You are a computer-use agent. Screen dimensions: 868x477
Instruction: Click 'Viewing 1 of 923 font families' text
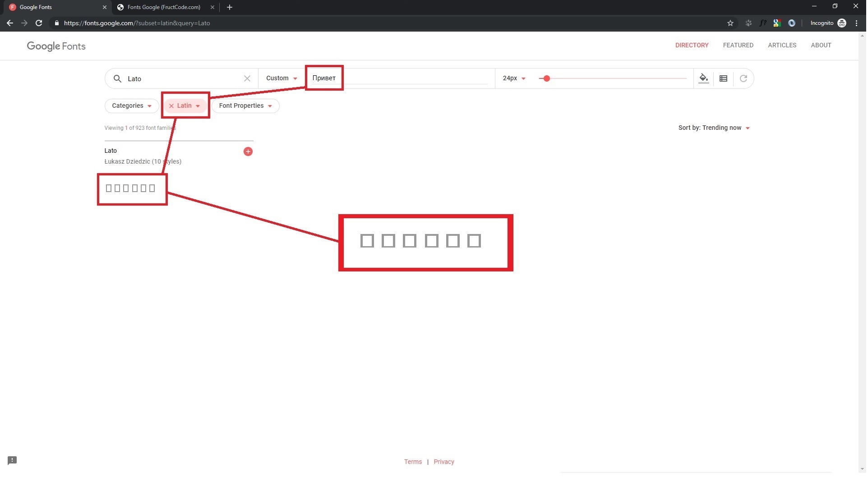(x=140, y=128)
